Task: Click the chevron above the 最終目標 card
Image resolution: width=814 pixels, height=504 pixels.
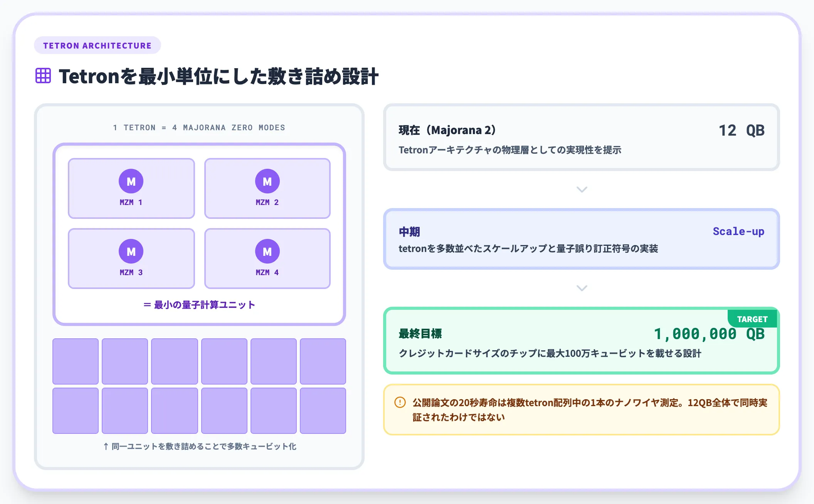Action: [582, 288]
